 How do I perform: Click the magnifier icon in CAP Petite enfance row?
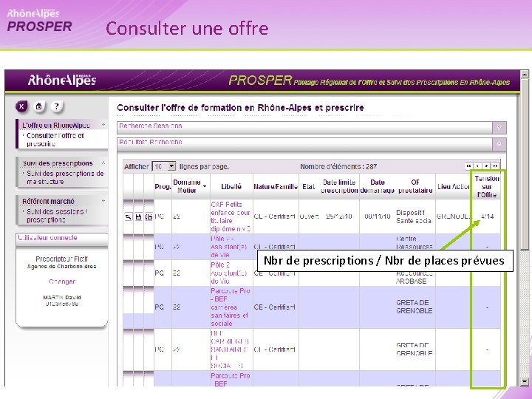[129, 216]
